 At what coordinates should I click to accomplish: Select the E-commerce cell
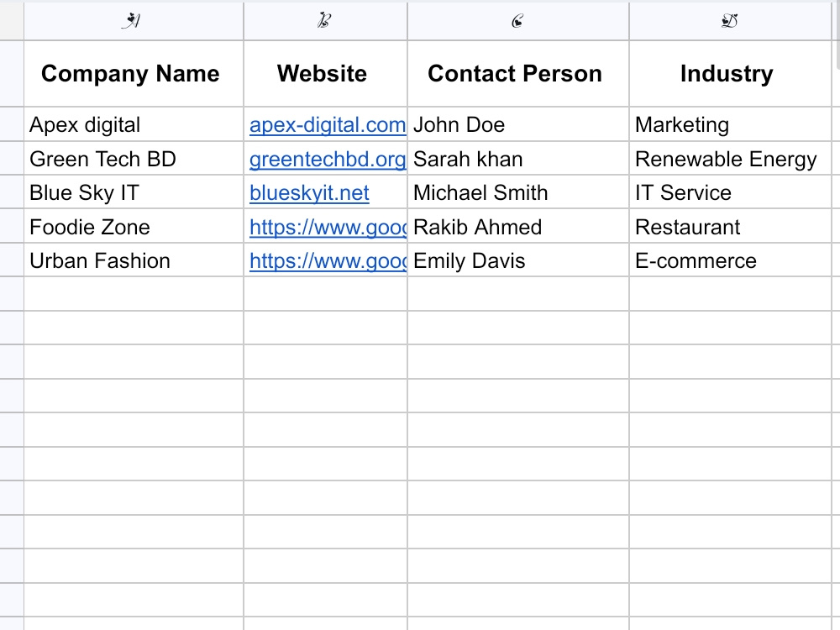pos(730,260)
